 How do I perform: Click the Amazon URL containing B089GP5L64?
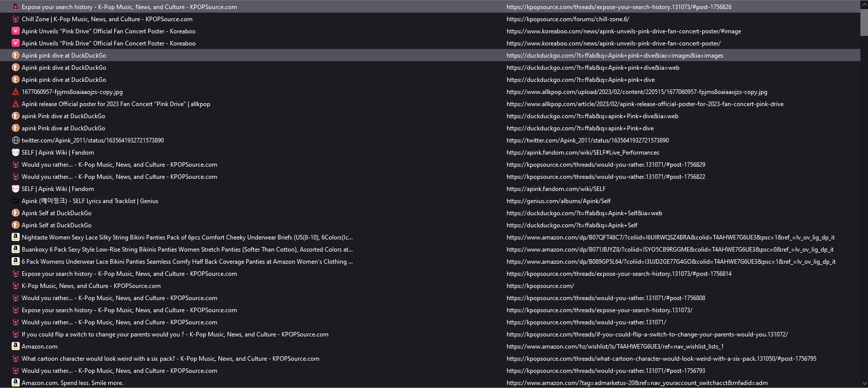(671, 262)
